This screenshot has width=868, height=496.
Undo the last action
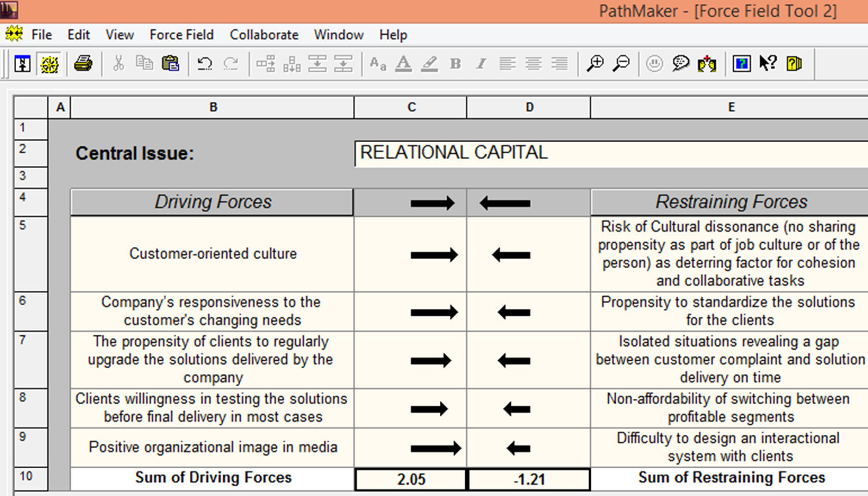pyautogui.click(x=204, y=64)
